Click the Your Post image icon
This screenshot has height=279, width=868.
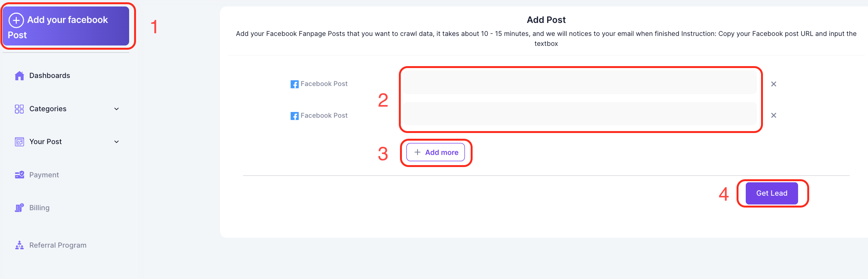(19, 142)
